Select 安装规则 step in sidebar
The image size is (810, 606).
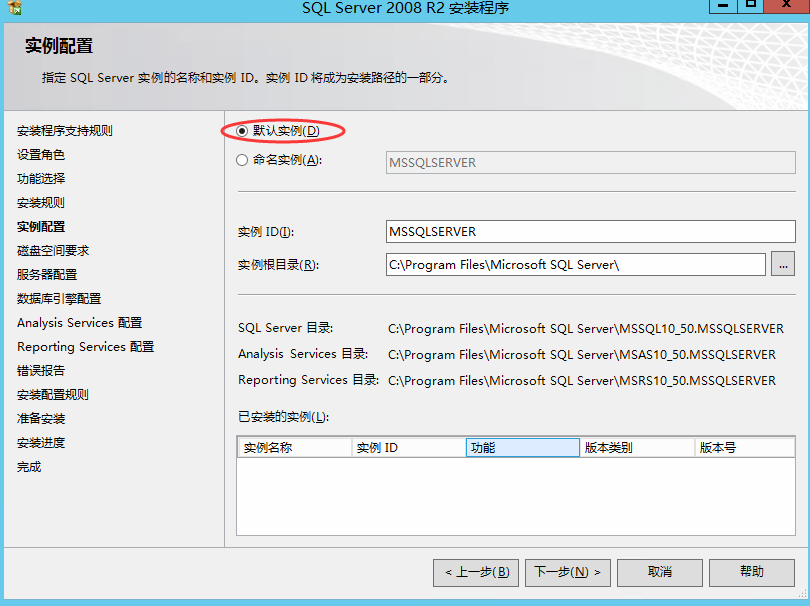tap(41, 203)
